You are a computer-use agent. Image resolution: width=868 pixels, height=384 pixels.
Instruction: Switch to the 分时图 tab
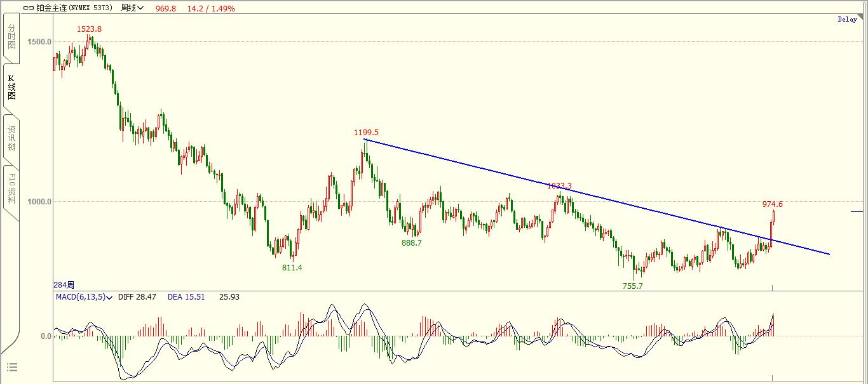(11, 37)
